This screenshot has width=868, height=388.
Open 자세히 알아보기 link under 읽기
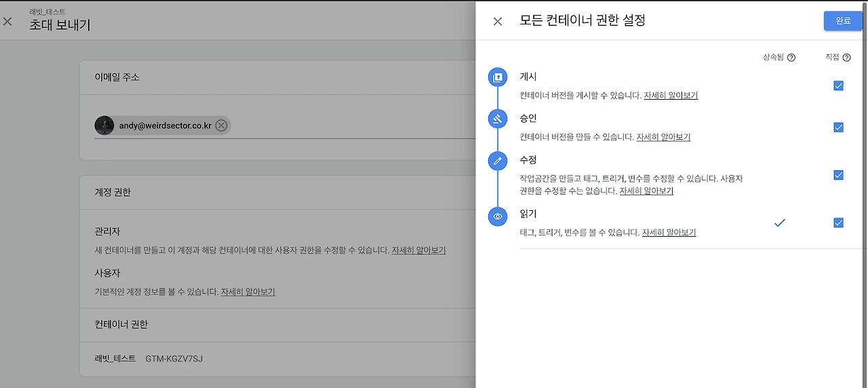(x=669, y=233)
